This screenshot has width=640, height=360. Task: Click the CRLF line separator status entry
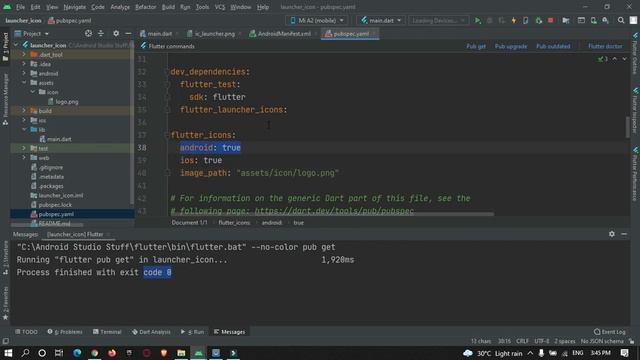click(x=522, y=341)
